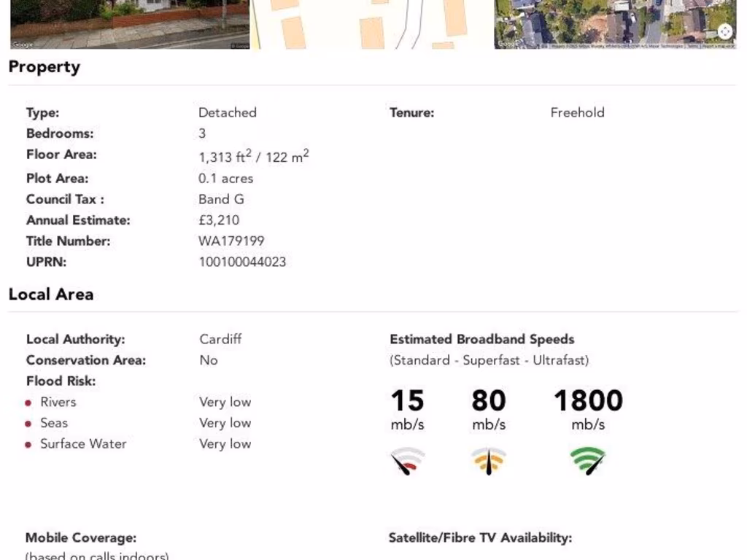Click the Rivers flood risk bullet

tap(28, 402)
